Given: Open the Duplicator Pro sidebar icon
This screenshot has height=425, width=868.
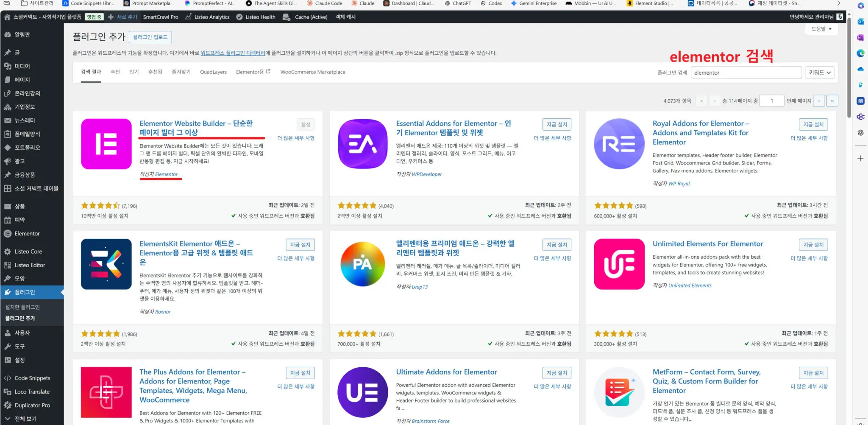Looking at the screenshot, I should coord(8,405).
